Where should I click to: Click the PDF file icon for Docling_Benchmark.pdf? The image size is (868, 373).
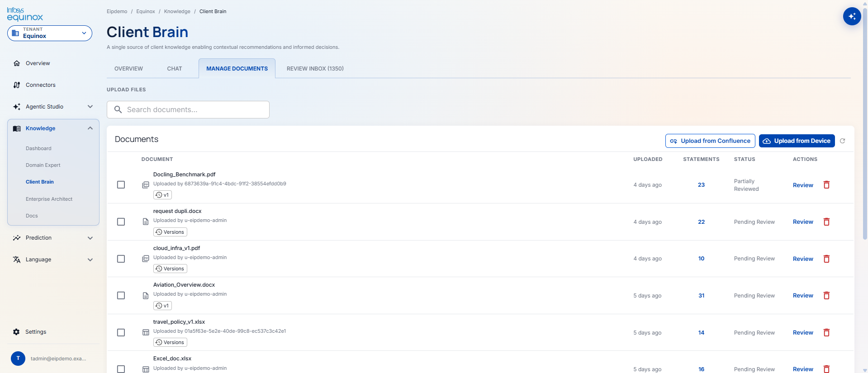coord(146,185)
